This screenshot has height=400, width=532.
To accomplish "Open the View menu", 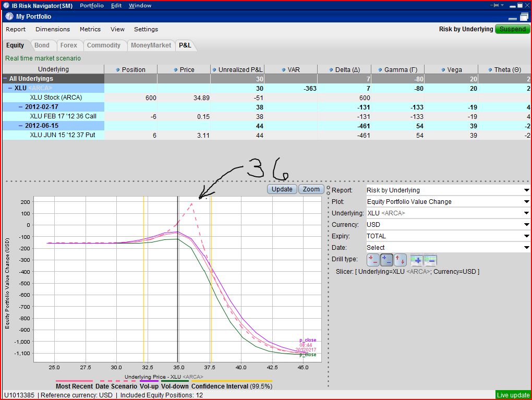I will tap(117, 29).
